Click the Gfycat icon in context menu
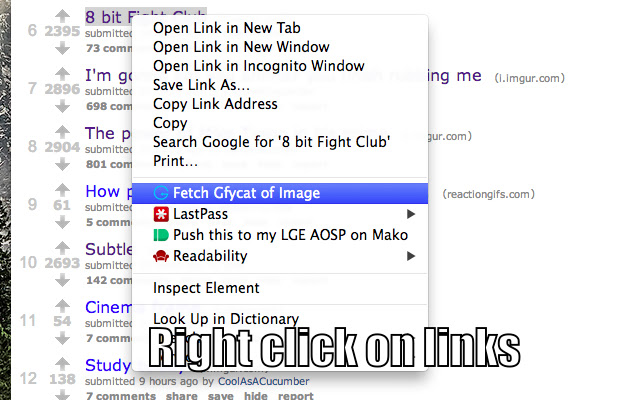Viewport: 640px width, 400px height. [161, 193]
